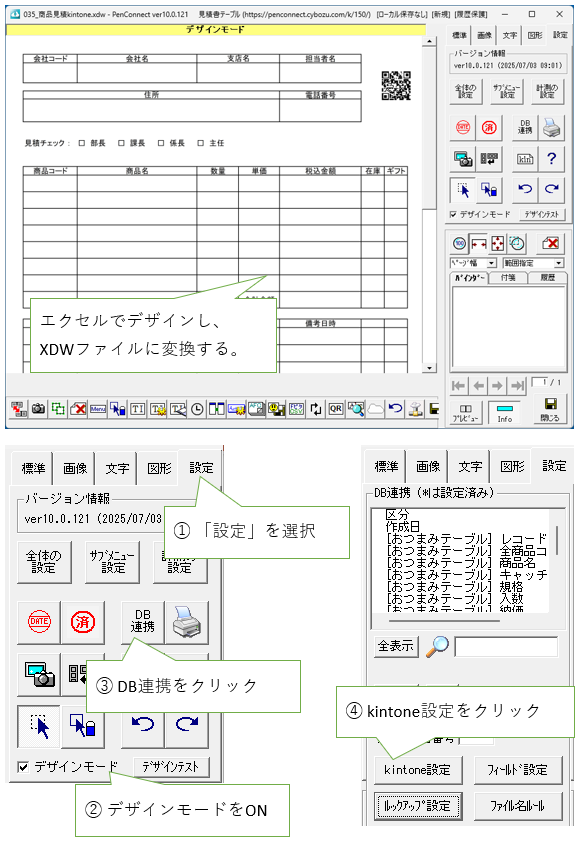Screen dimensions: 581x843
Task: Switch to the 履歴 tab
Action: 547,277
